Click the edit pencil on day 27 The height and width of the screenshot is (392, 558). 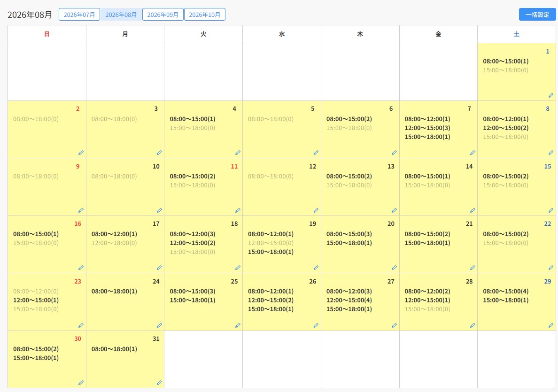[394, 325]
